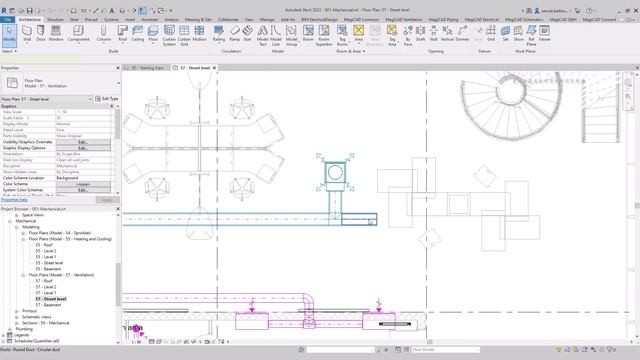Click Edit for Graphic Display Options
This screenshot has width=640, height=360.
click(x=83, y=148)
